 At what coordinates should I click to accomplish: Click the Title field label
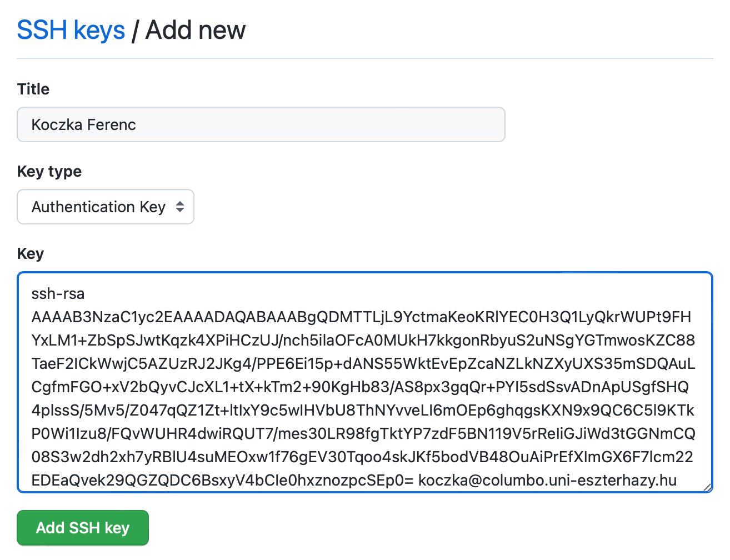pyautogui.click(x=33, y=89)
